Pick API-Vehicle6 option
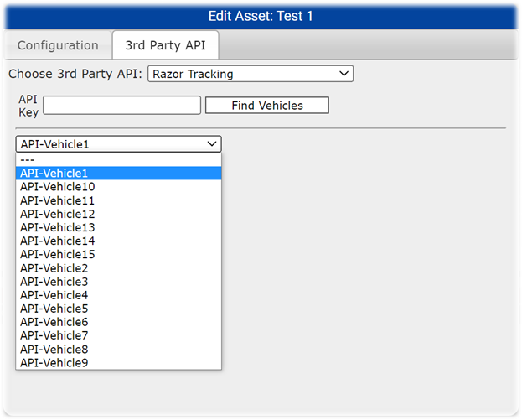Viewport: 522px width, 420px height. click(118, 322)
